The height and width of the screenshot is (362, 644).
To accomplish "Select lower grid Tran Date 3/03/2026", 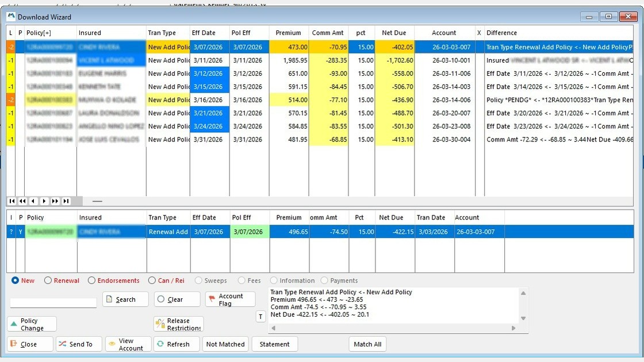I will click(435, 232).
